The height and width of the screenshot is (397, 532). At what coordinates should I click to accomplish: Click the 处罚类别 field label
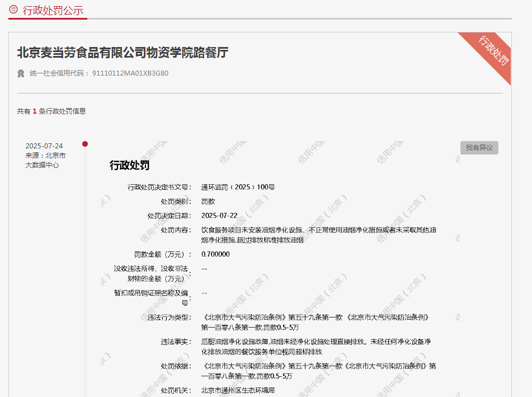[176, 202]
